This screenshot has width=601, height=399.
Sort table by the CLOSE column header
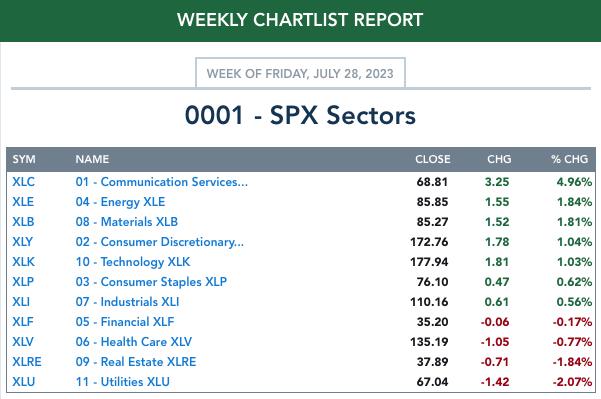pos(433,159)
